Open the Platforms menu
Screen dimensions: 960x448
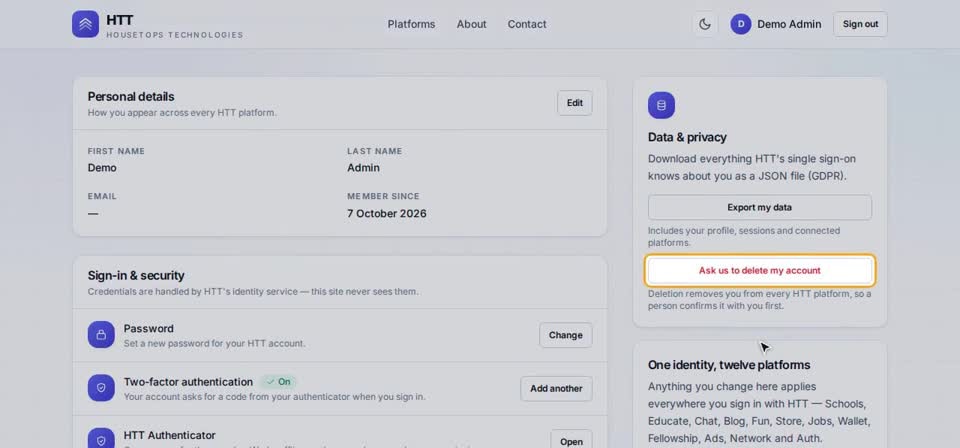411,24
